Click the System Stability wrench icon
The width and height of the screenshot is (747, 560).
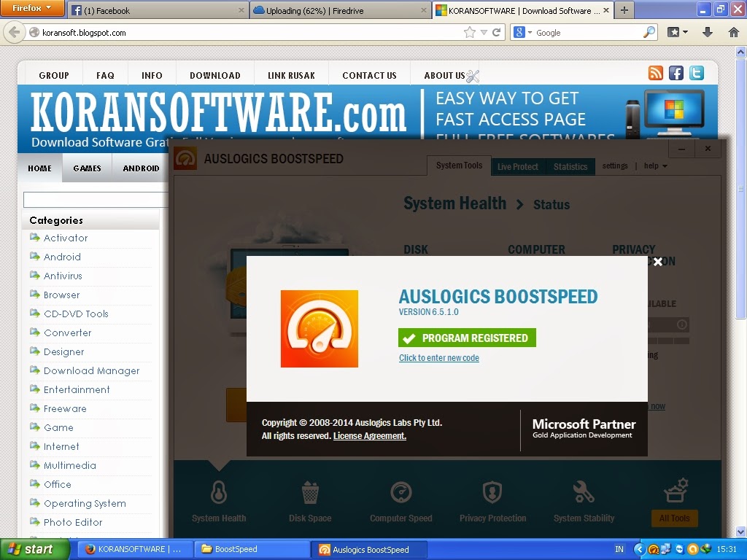coord(584,492)
